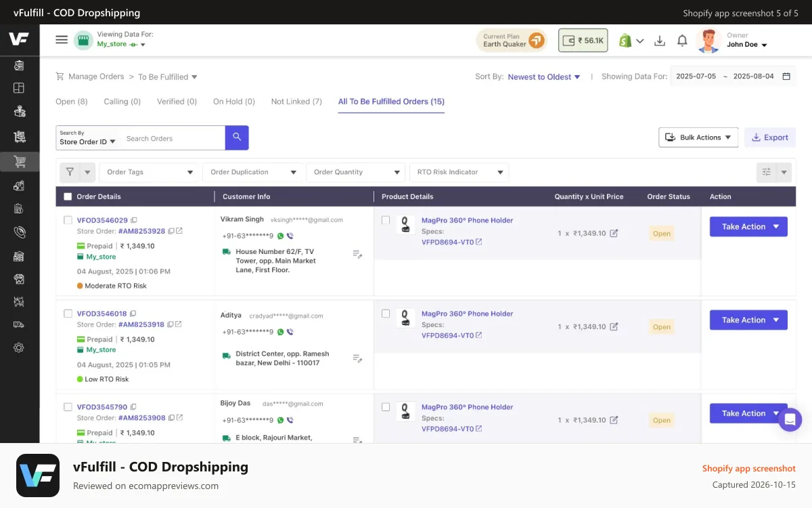Switch to Open (8) tab
Viewport: 812px width, 508px height.
[72, 102]
